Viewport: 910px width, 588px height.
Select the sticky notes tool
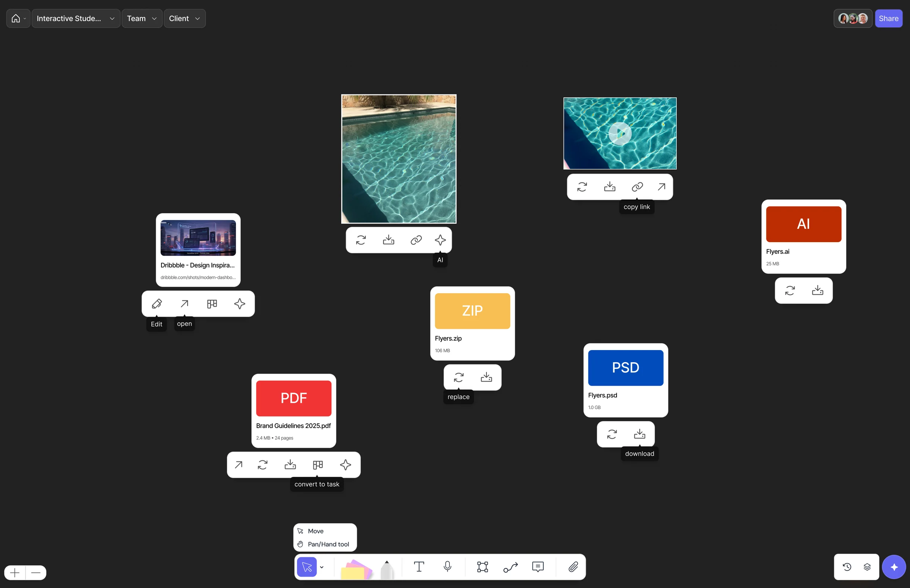pyautogui.click(x=356, y=569)
